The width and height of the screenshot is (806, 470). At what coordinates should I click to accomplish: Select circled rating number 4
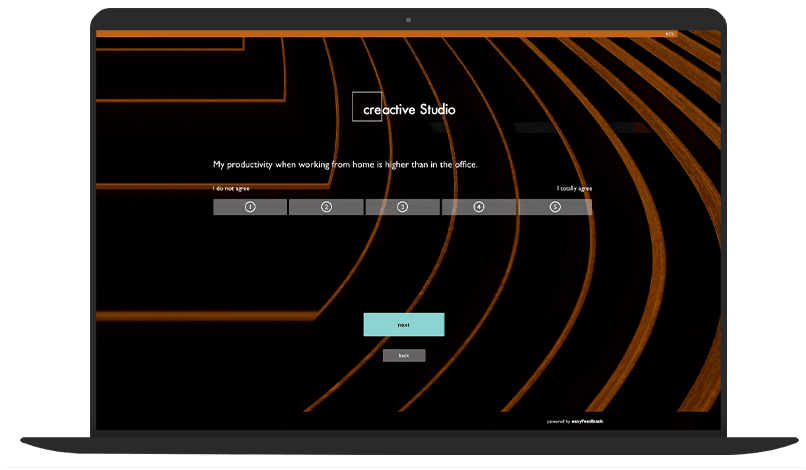click(478, 207)
